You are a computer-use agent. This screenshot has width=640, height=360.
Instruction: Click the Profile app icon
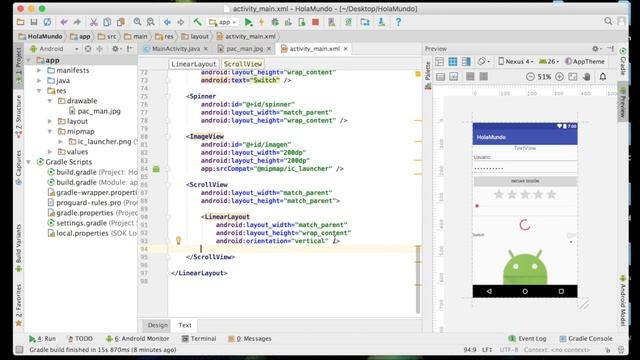(288, 22)
